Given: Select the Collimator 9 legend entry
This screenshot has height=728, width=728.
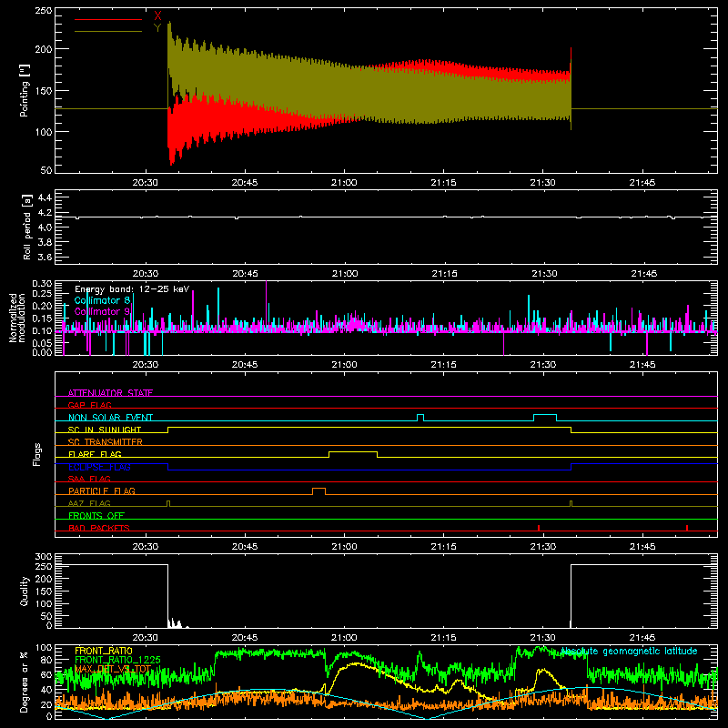Looking at the screenshot, I should point(102,311).
